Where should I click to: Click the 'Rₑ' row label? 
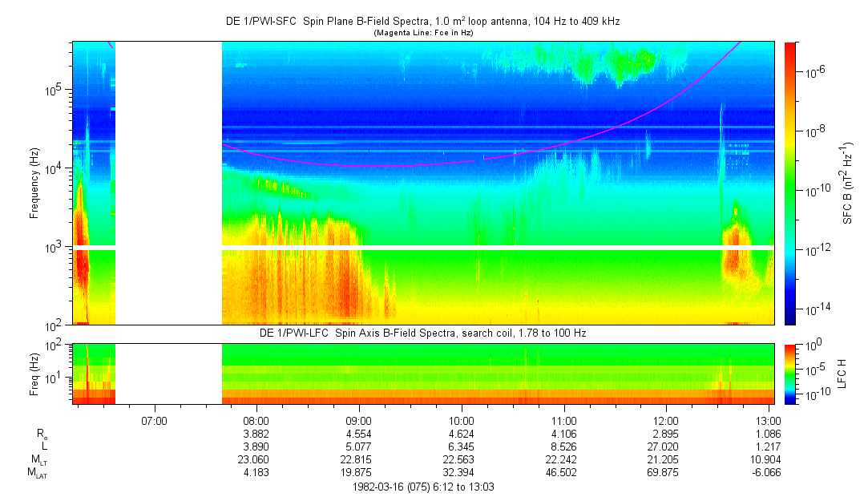click(42, 434)
